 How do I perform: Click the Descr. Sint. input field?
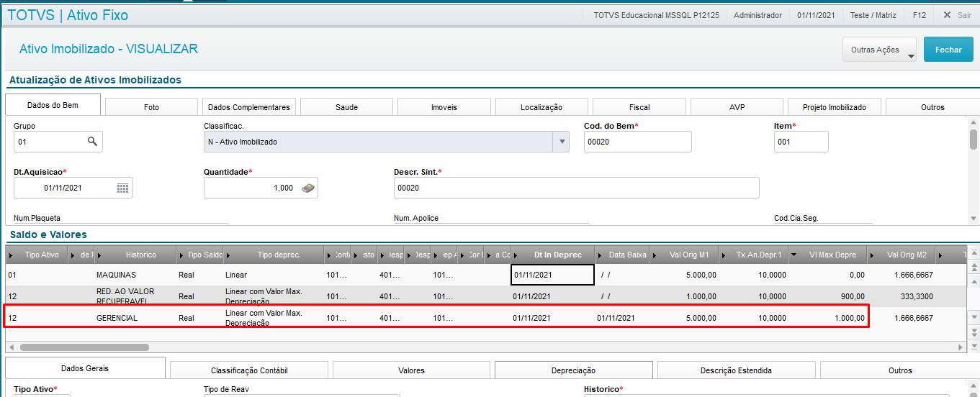pos(576,188)
